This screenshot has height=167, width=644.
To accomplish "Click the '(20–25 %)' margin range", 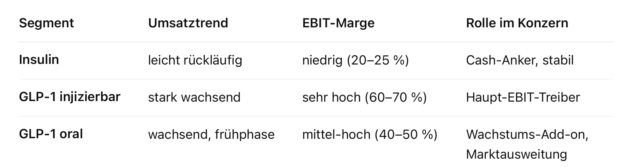I will 378,60.
